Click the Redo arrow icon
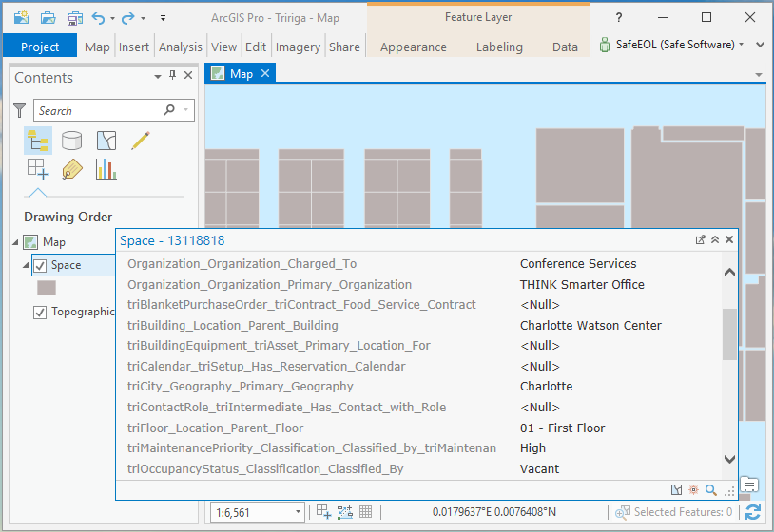 (127, 19)
